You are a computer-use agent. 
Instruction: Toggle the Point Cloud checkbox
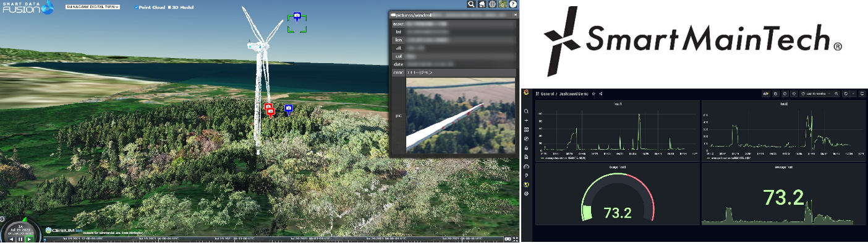pos(136,7)
